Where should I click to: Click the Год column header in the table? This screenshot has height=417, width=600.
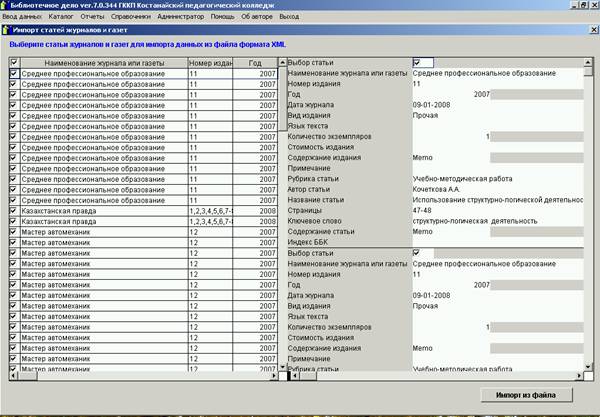255,63
